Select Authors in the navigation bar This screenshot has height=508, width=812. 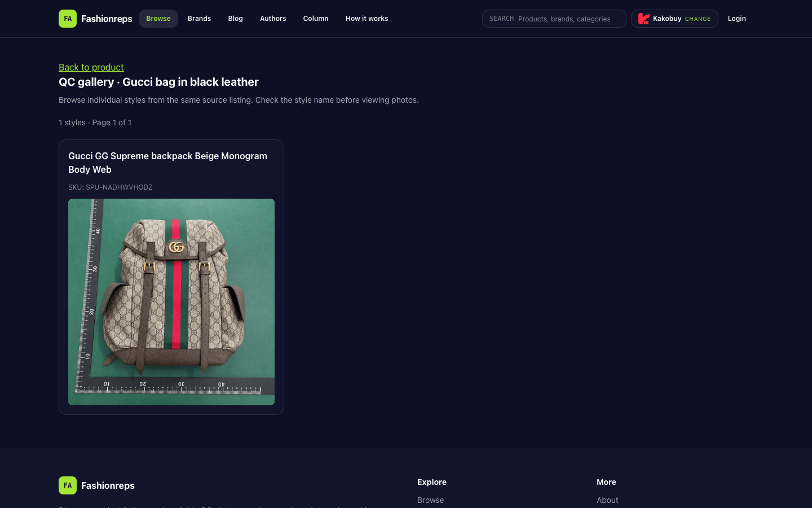(273, 19)
